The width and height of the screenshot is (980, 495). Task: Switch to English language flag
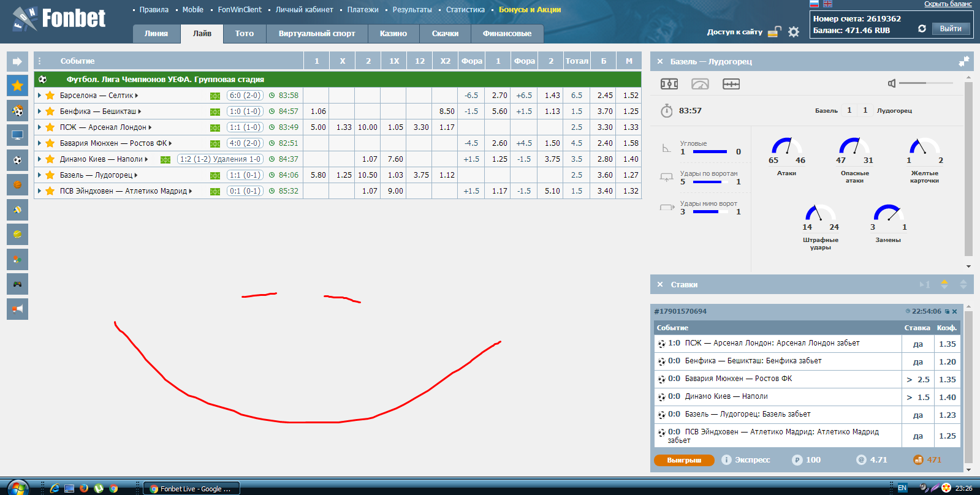coord(827,4)
